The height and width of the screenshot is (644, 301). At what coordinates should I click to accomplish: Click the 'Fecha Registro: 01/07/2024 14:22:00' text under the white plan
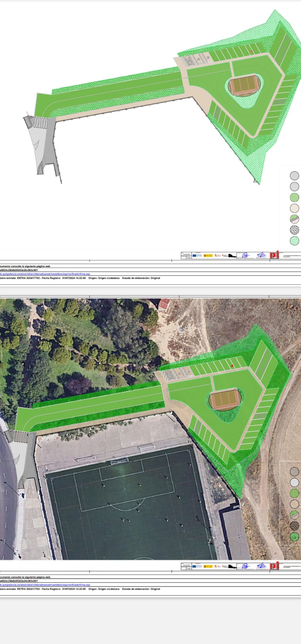pos(64,278)
